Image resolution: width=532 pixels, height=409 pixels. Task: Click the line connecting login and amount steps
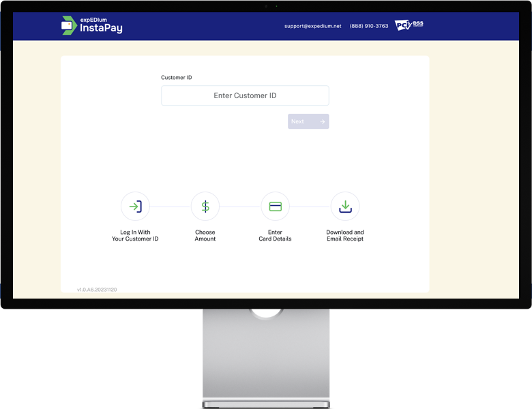click(170, 206)
